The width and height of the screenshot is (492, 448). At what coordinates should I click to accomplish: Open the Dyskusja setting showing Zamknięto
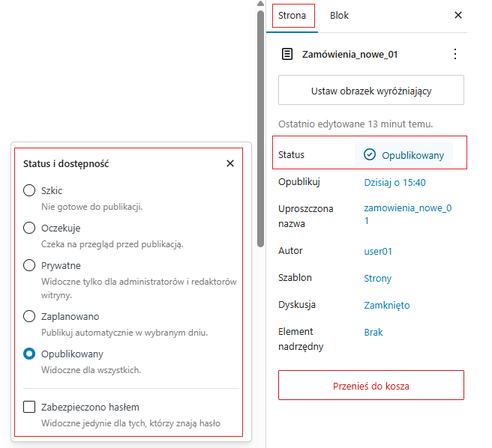(386, 305)
